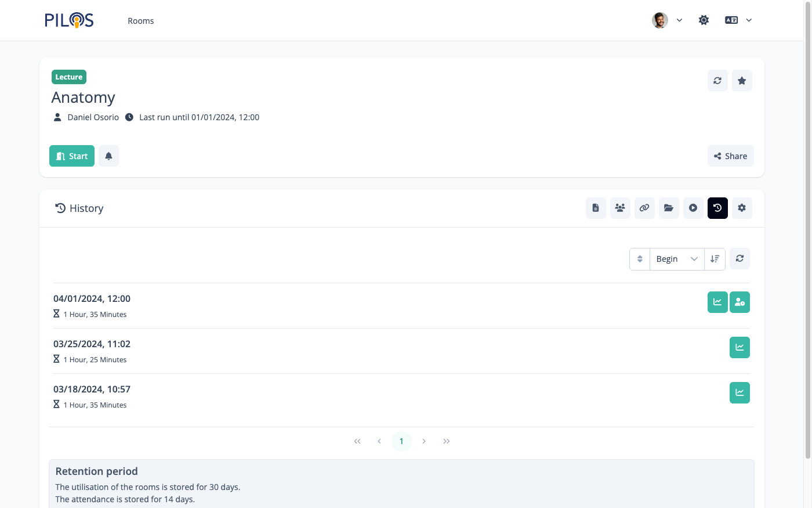Click the Share button
Image resolution: width=812 pixels, height=508 pixels.
tap(730, 156)
